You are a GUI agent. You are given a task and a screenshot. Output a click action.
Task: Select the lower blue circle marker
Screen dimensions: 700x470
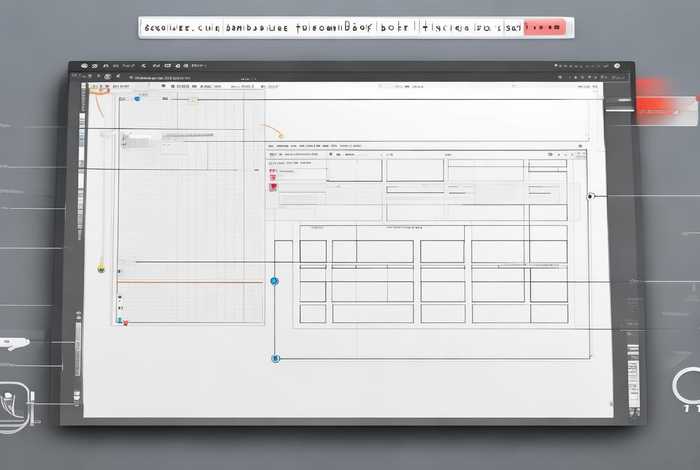coord(277,358)
